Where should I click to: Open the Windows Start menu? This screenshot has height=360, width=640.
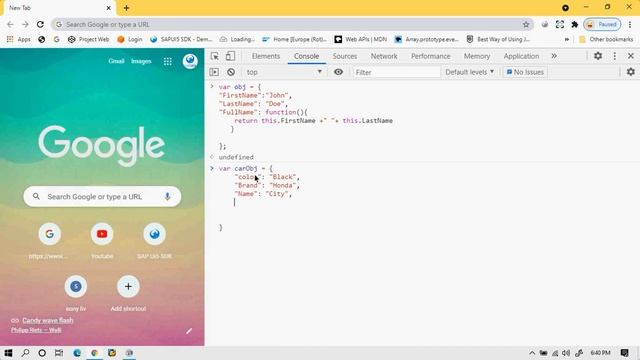(8, 353)
